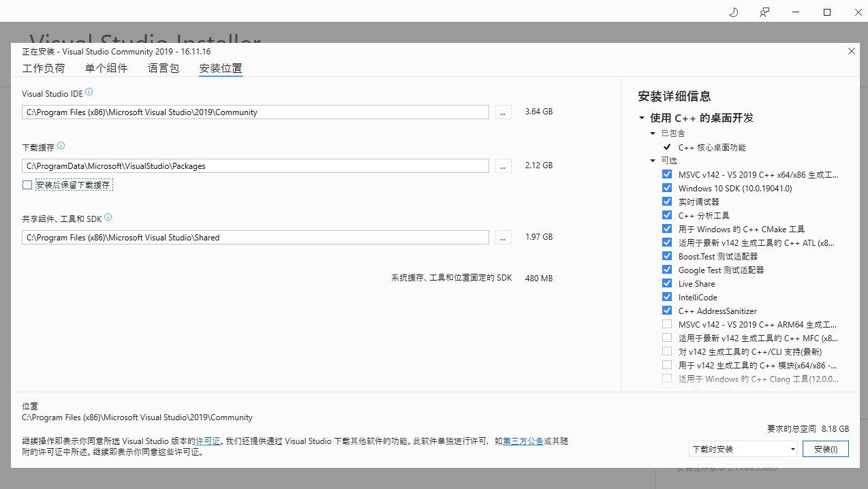
Task: Click the 2.12 GB size value
Action: (x=539, y=165)
